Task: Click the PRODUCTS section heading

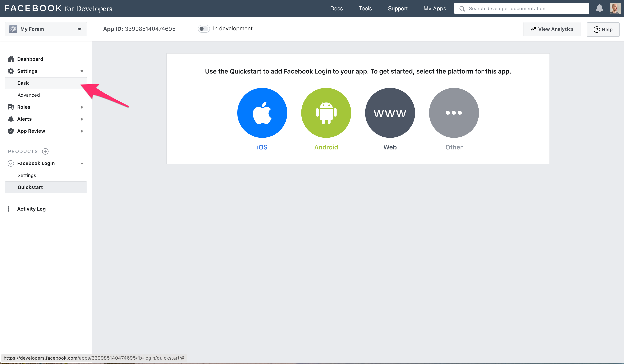Action: pyautogui.click(x=23, y=151)
